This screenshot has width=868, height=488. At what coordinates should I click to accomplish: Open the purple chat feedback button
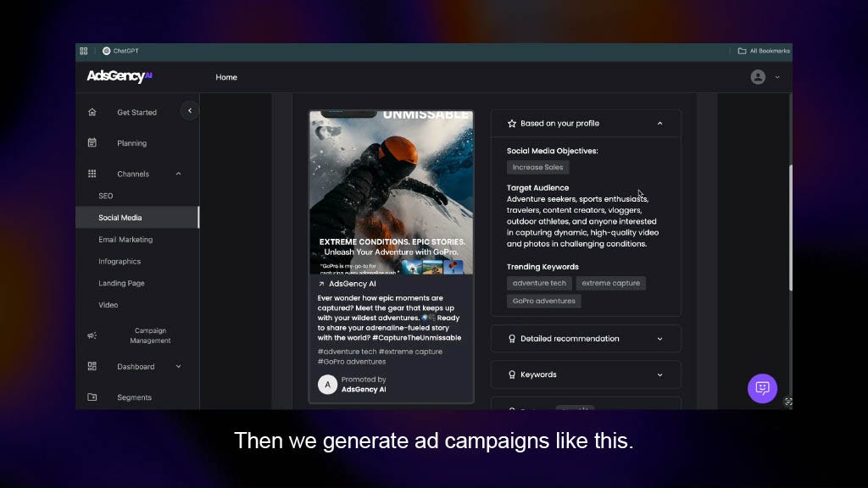pyautogui.click(x=762, y=388)
